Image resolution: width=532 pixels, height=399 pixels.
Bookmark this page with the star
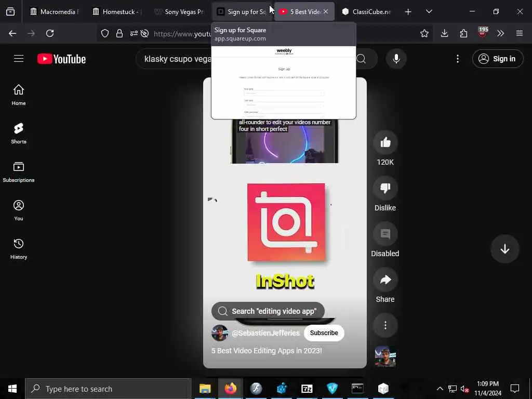point(424,33)
